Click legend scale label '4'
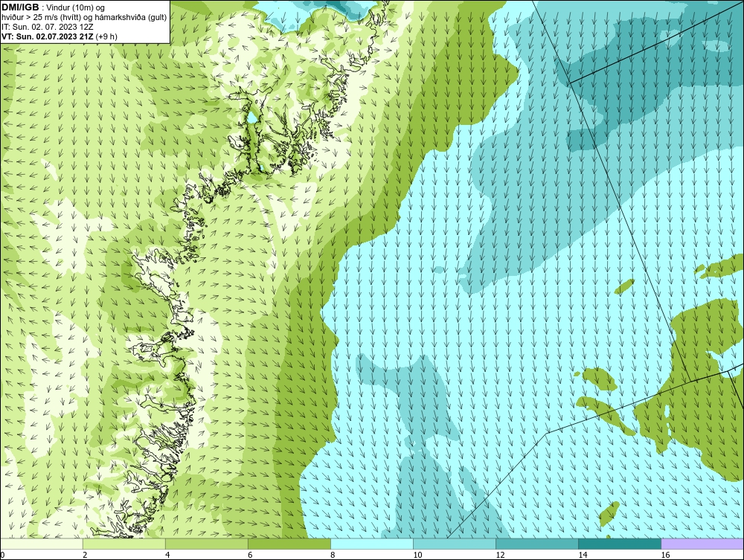 pyautogui.click(x=167, y=555)
